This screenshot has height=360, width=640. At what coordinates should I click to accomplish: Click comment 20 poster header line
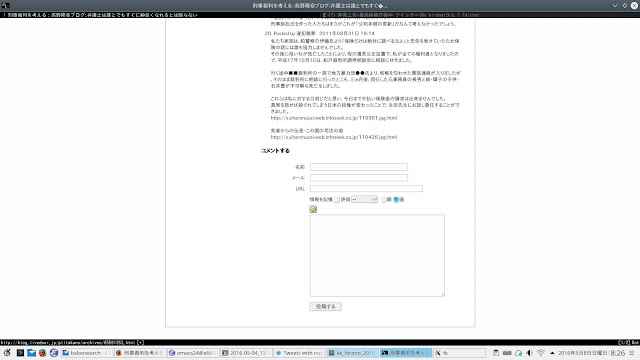coord(320,33)
